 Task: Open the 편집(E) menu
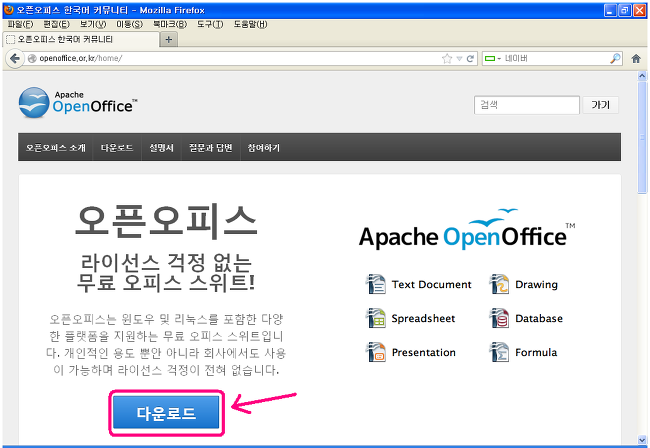pos(57,24)
